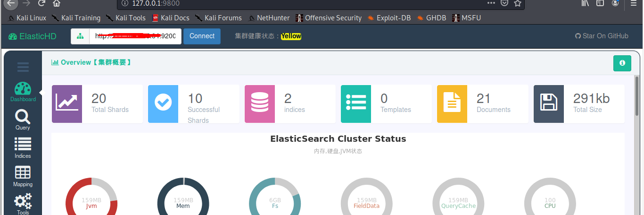644x215 pixels.
Task: Click the Total Shards chart icon
Action: point(67,102)
